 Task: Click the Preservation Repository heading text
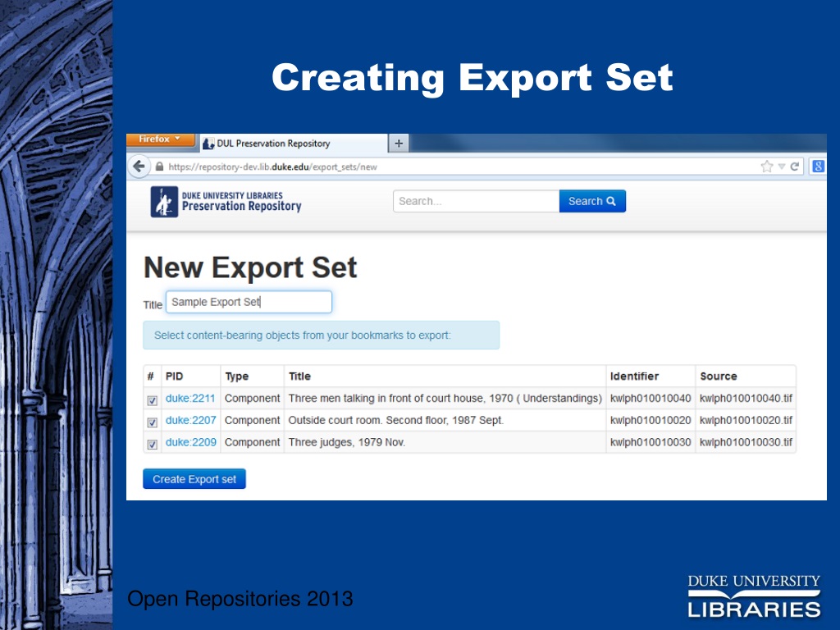pyautogui.click(x=242, y=206)
